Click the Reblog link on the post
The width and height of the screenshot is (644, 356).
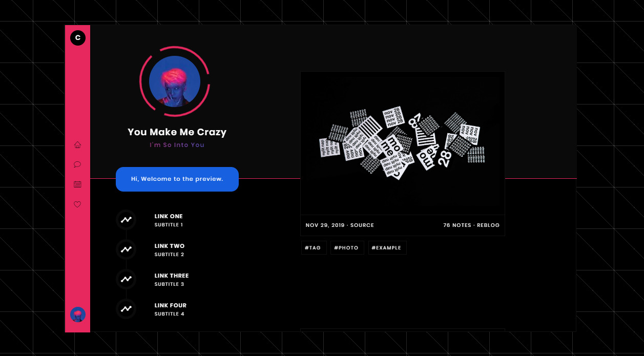click(488, 225)
